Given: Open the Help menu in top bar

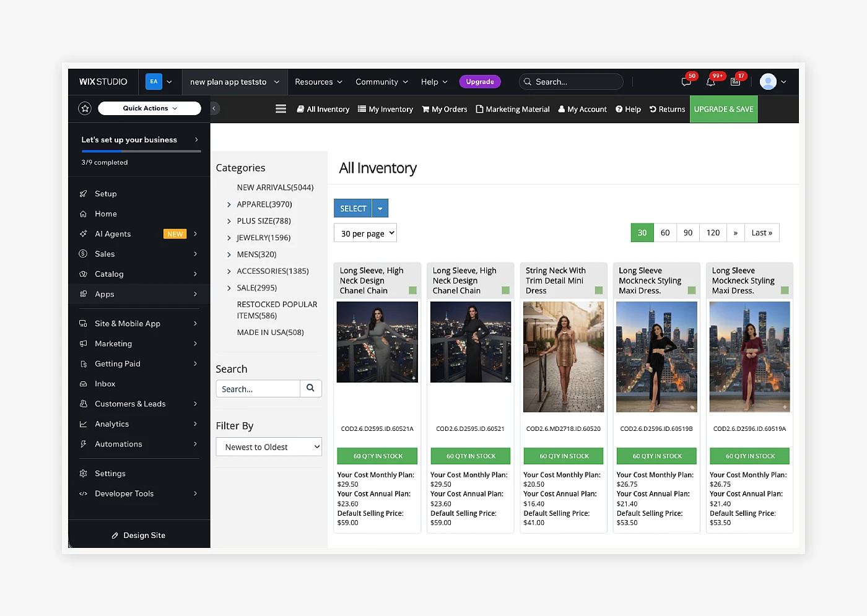Looking at the screenshot, I should pyautogui.click(x=434, y=82).
